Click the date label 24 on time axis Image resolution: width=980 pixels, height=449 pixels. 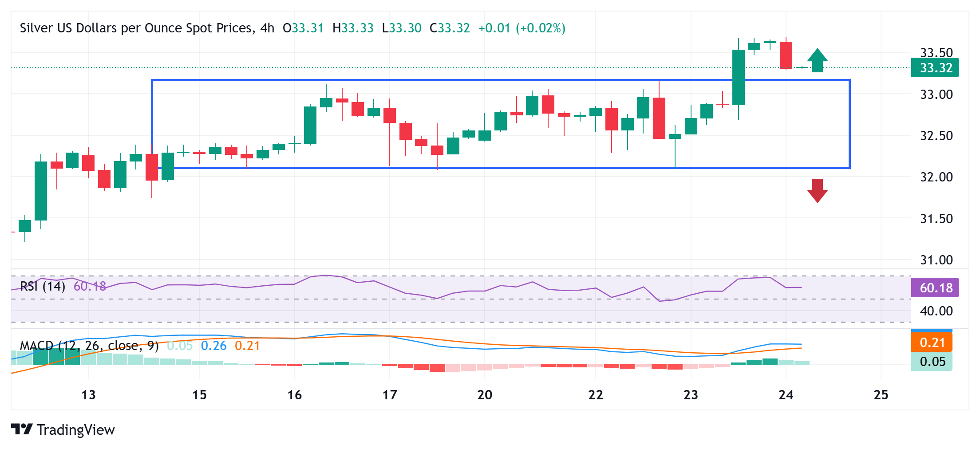click(786, 394)
